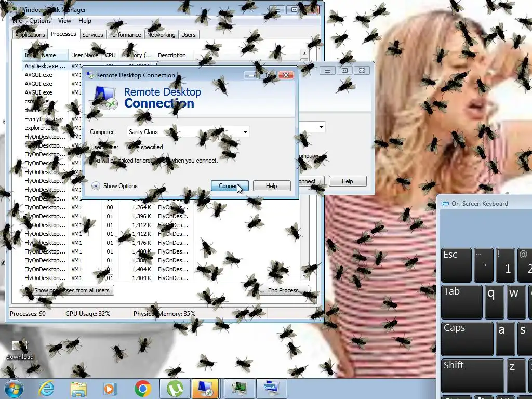Switch to the Services tab

92,35
